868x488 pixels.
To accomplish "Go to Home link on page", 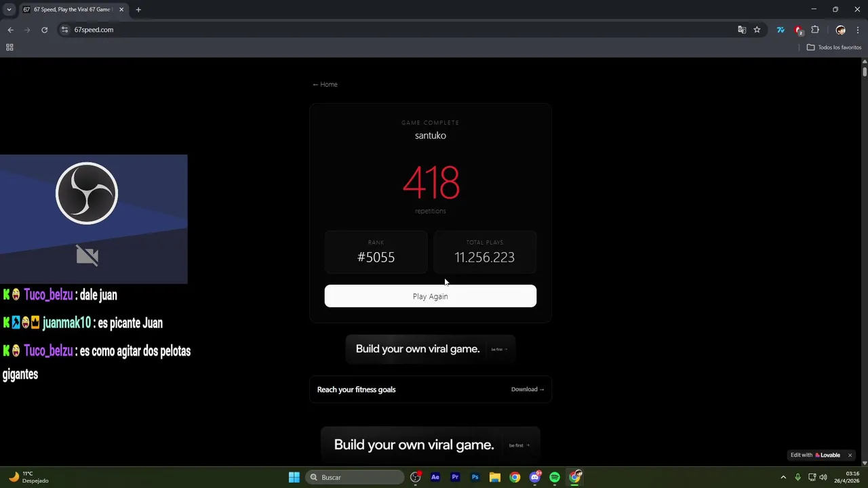I will pos(325,84).
